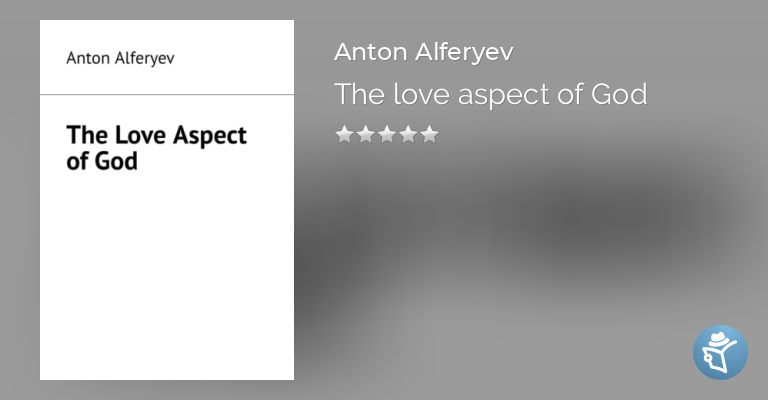Click the blank white area of the cover
The height and width of the screenshot is (400, 768).
(x=167, y=280)
